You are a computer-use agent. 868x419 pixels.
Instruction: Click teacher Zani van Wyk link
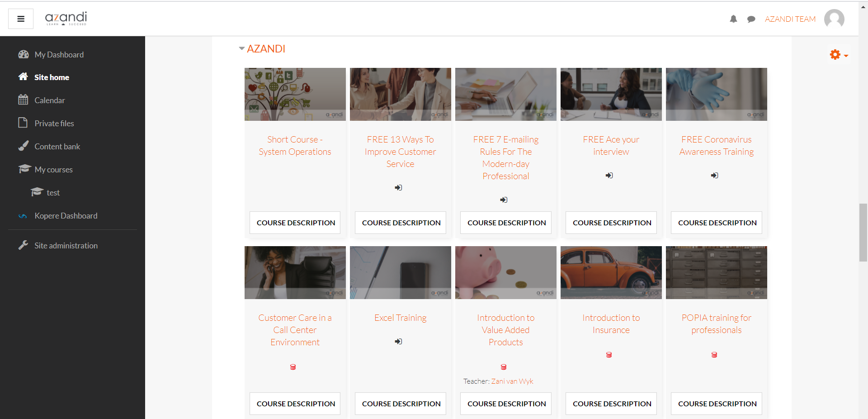pos(512,381)
